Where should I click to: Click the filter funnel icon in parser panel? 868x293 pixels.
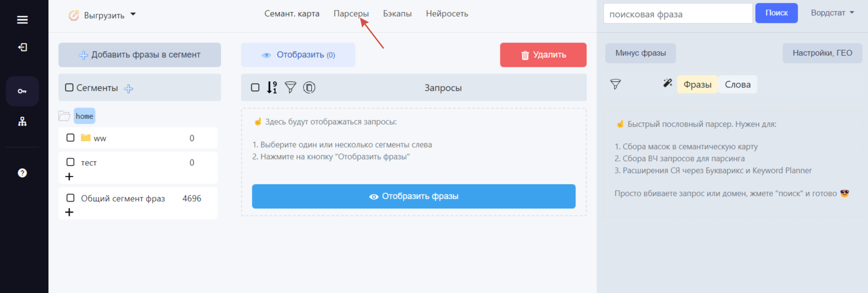616,85
